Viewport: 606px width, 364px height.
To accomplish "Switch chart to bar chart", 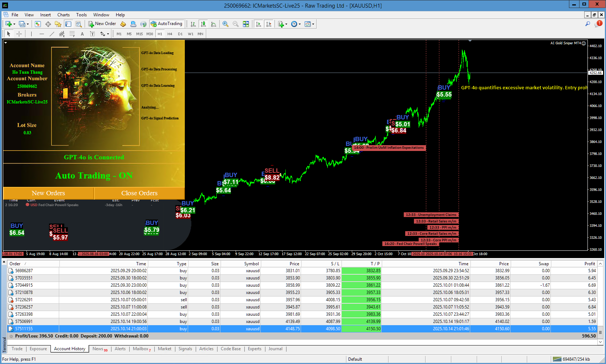I will pyautogui.click(x=193, y=24).
